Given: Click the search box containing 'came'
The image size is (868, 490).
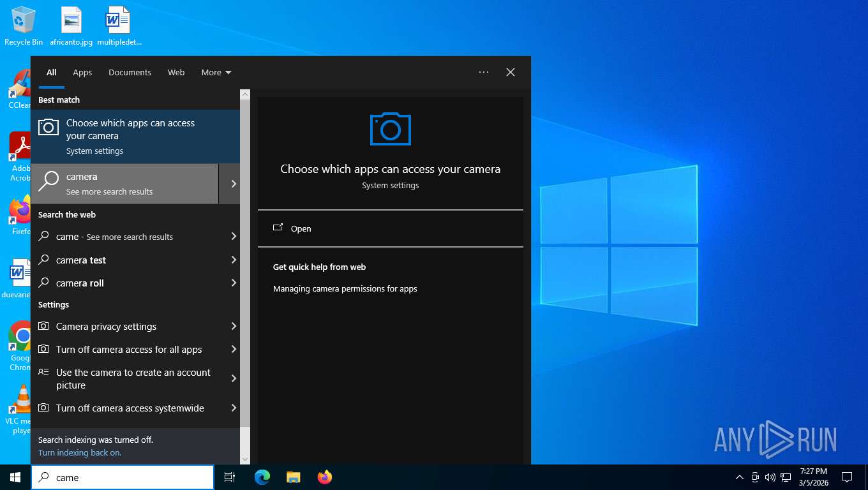Looking at the screenshot, I should pos(123,477).
